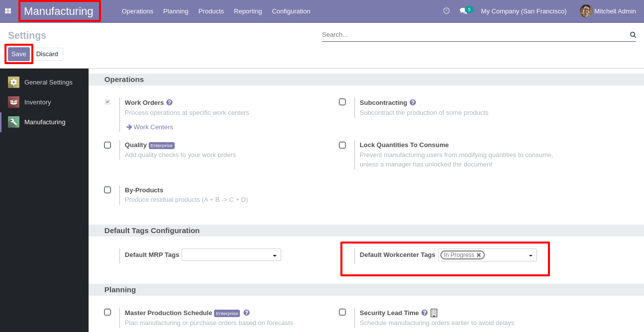Click the Master Production Schedule Enterprise badge
This screenshot has height=332, width=644.
click(227, 314)
